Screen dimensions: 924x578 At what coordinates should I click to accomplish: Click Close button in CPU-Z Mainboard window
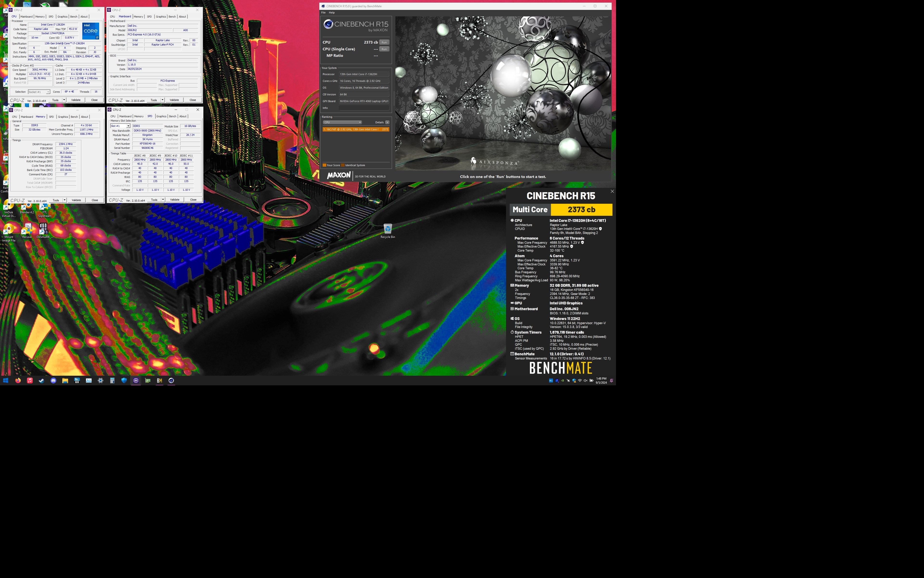pos(193,100)
